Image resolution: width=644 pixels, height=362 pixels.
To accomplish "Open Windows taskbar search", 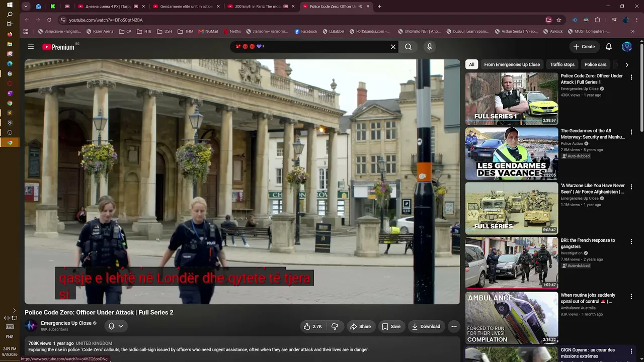I will [x=10, y=15].
